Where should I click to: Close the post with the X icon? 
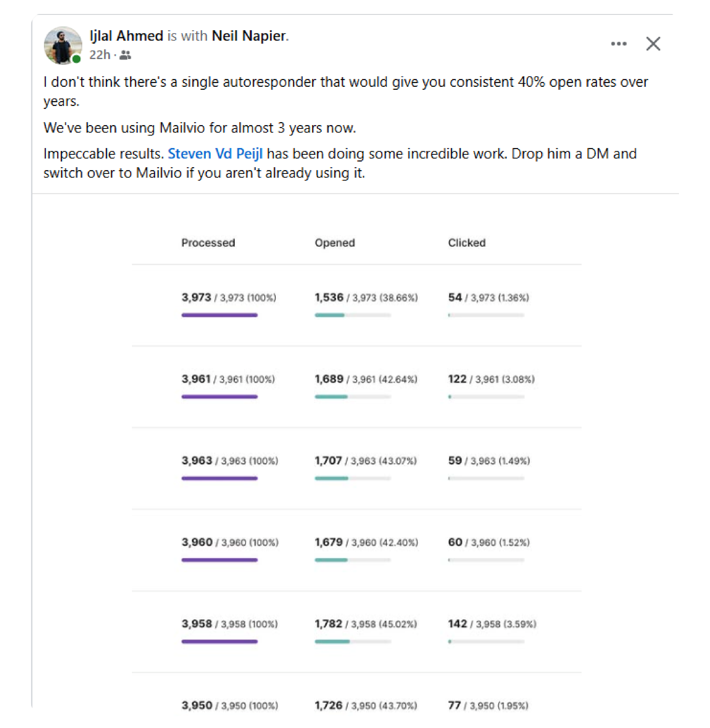tap(653, 44)
